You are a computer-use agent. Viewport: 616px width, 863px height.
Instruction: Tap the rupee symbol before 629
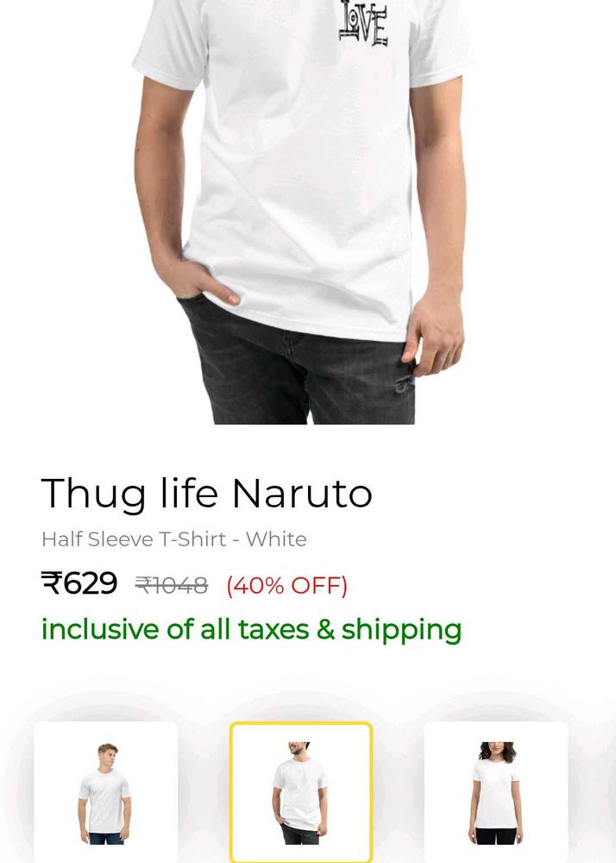[x=52, y=583]
